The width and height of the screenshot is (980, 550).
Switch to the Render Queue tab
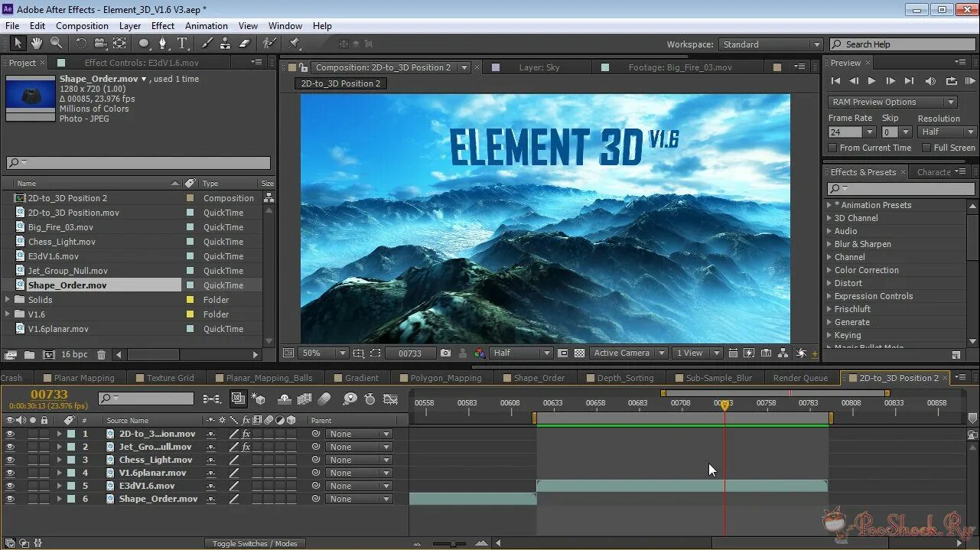pyautogui.click(x=800, y=378)
